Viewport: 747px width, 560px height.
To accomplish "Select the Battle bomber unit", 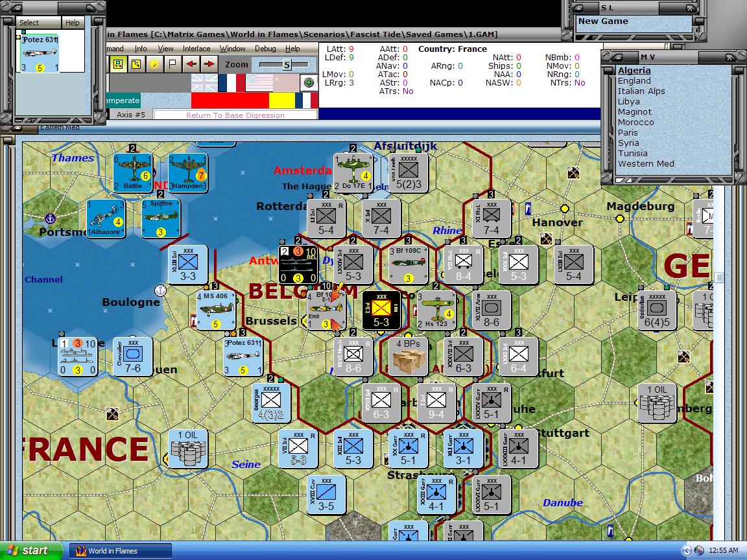I will point(133,172).
